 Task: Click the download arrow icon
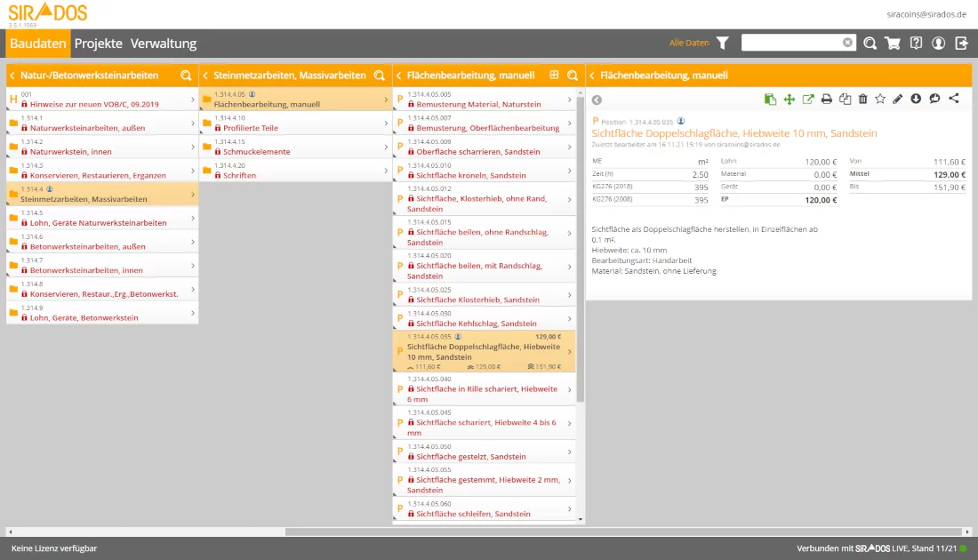(916, 99)
